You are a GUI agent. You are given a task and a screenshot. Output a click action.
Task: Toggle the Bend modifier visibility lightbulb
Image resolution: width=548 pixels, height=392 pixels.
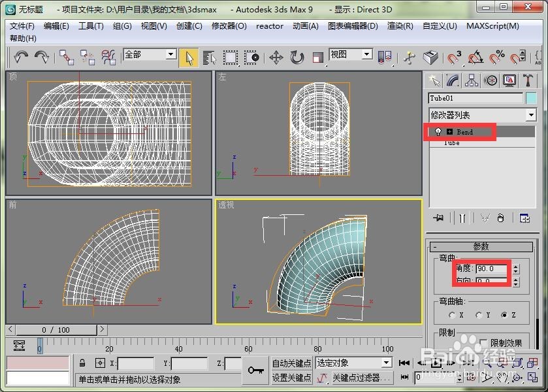[x=438, y=132]
